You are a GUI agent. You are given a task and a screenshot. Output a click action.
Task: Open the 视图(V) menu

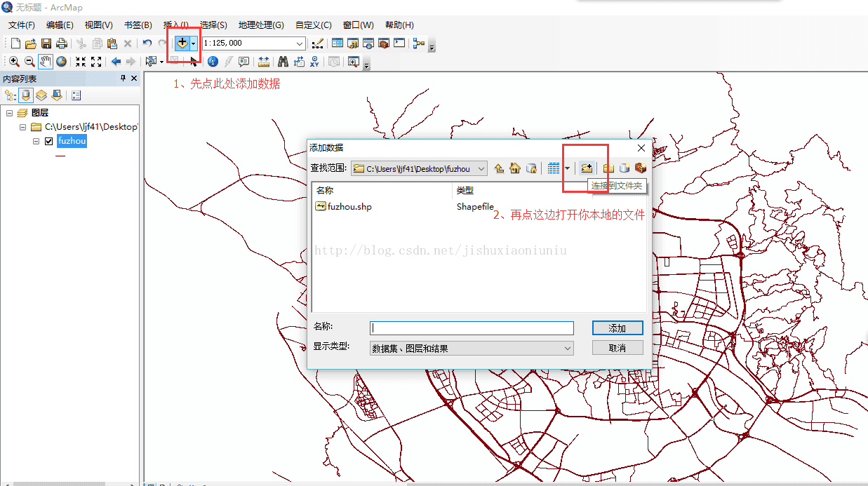pyautogui.click(x=98, y=25)
